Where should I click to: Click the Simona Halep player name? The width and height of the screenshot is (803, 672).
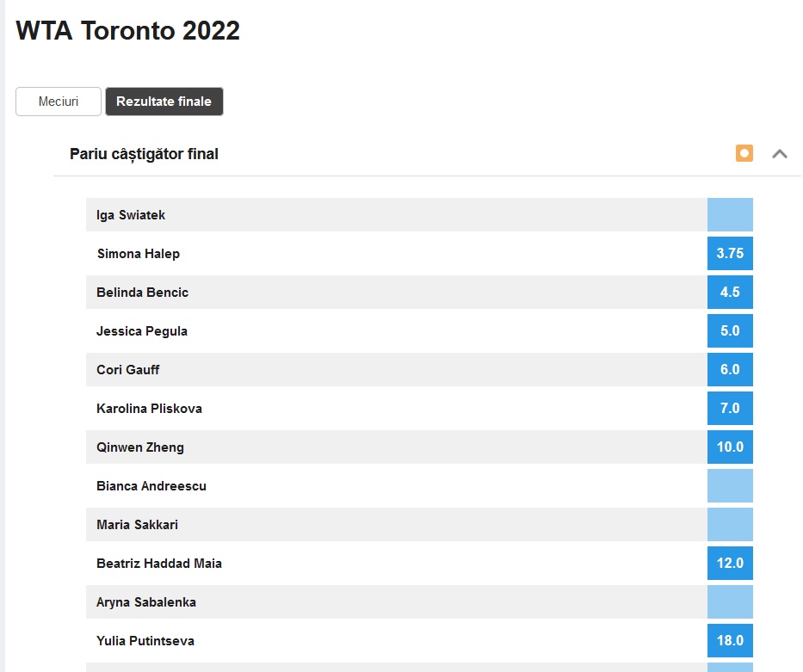(138, 254)
